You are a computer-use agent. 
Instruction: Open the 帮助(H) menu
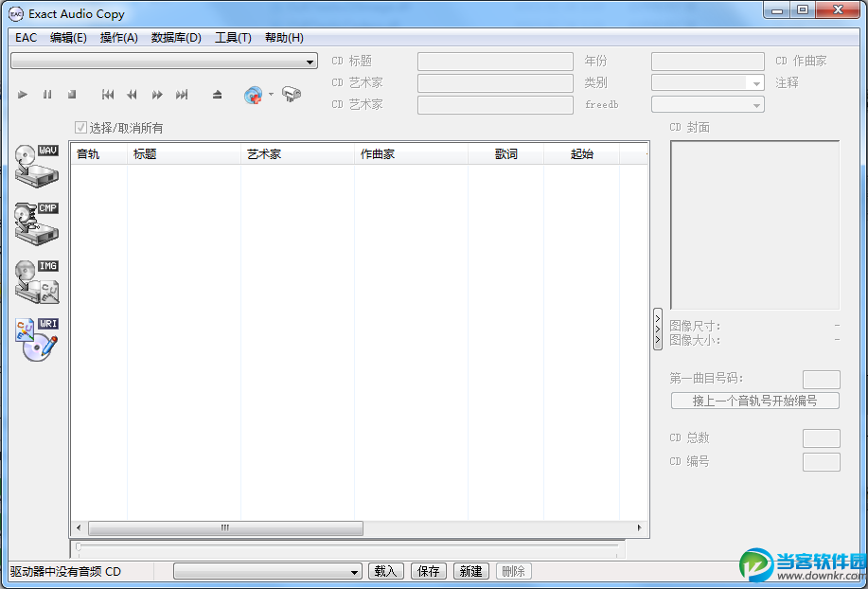coord(284,38)
